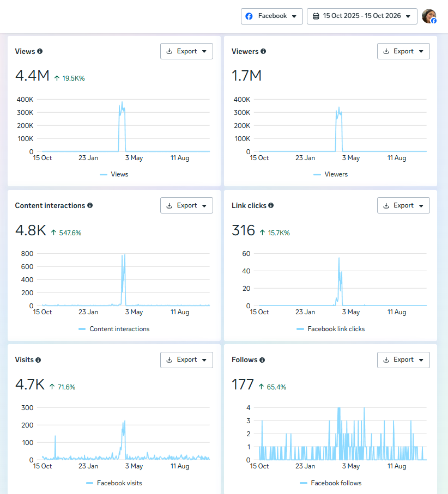Image resolution: width=448 pixels, height=494 pixels.
Task: Toggle the Facebook link clicks legend series
Action: click(331, 329)
